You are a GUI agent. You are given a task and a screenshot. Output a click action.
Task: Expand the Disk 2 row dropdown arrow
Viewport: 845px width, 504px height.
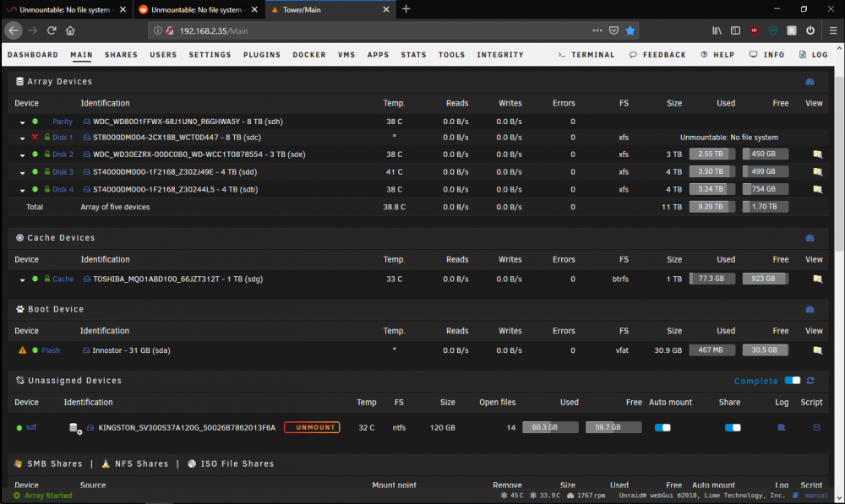tap(22, 155)
